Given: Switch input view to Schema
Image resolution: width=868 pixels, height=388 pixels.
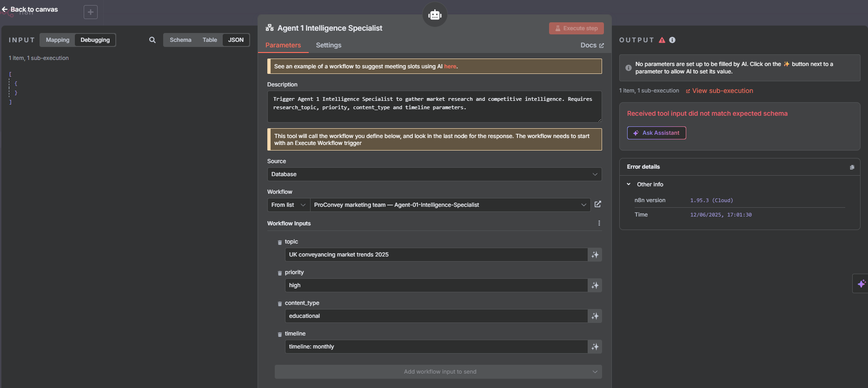Looking at the screenshot, I should [x=180, y=40].
